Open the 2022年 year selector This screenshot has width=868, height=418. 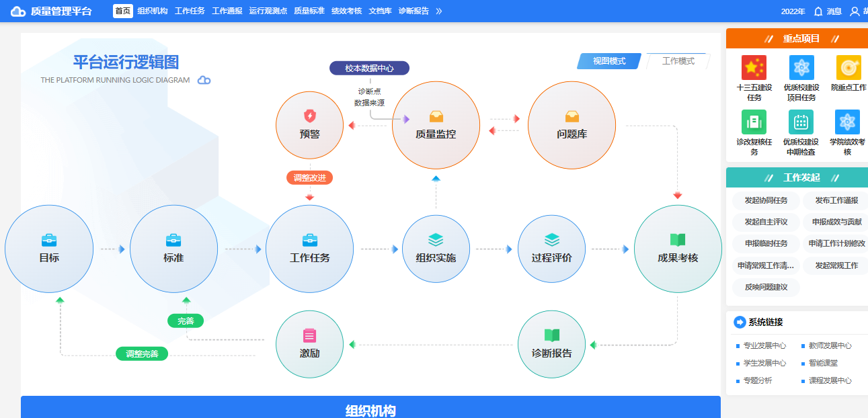793,11
